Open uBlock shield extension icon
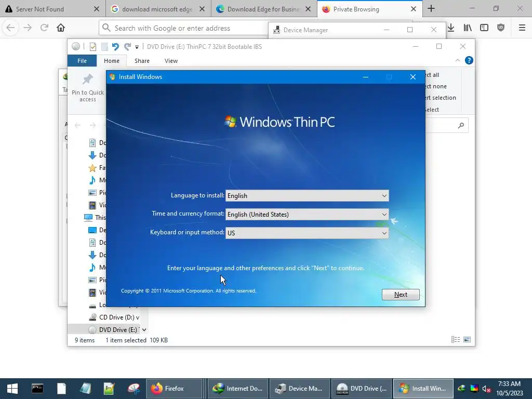This screenshot has width=532, height=399. coord(501,28)
